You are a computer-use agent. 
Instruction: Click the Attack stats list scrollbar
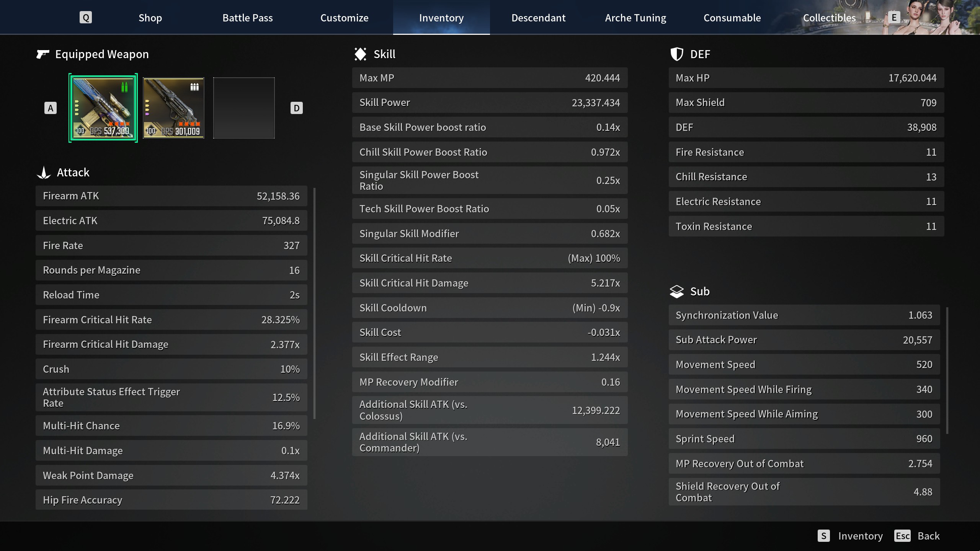click(315, 303)
